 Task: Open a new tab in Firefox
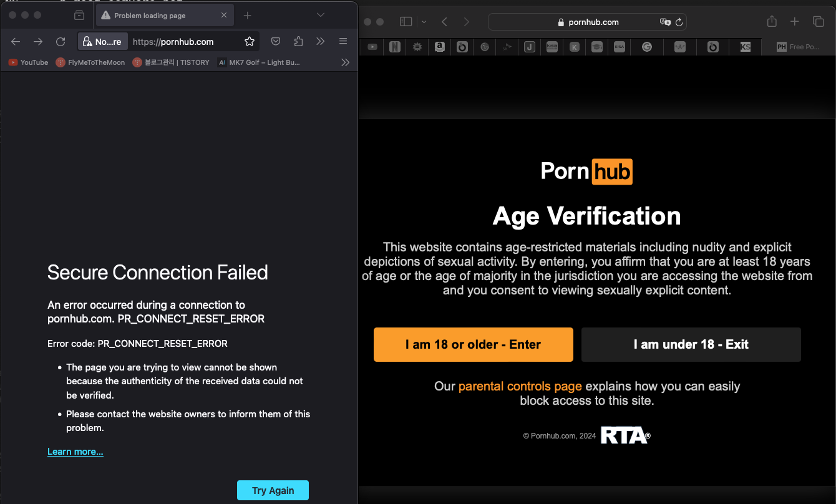point(247,15)
